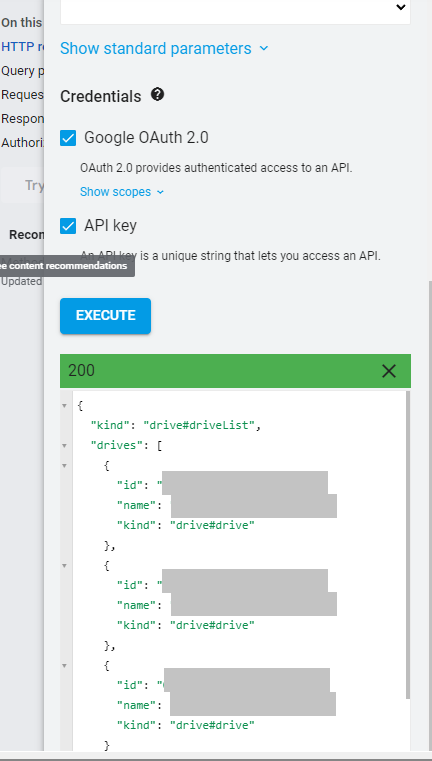432x761 pixels.
Task: Jump to Authorization sidebar item
Action: 22,143
